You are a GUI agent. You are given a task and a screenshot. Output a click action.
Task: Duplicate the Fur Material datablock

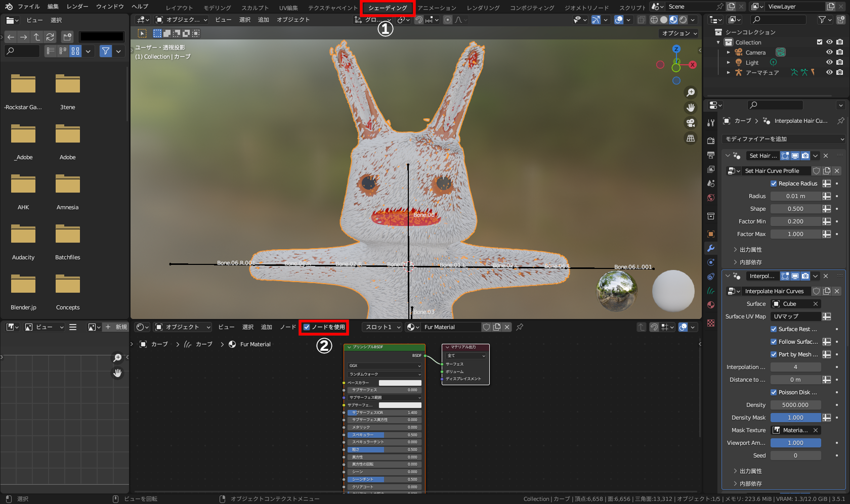[x=497, y=327]
